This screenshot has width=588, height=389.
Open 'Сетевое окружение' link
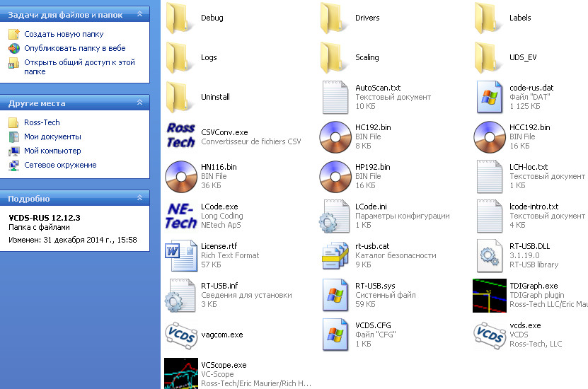(x=60, y=166)
